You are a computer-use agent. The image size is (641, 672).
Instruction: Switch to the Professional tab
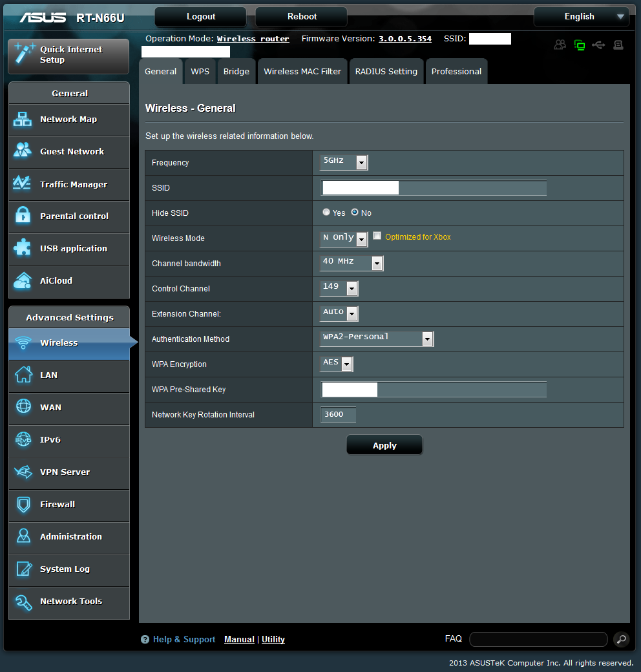click(456, 71)
